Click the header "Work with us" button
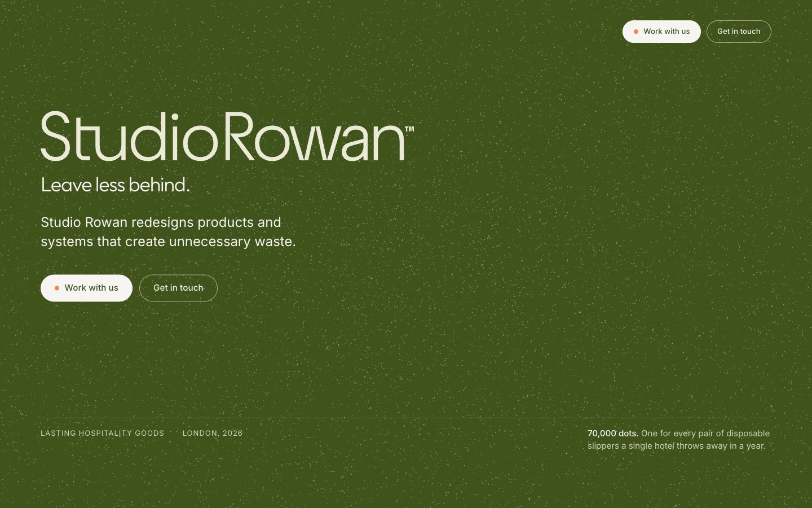This screenshot has height=508, width=812. click(x=661, y=32)
